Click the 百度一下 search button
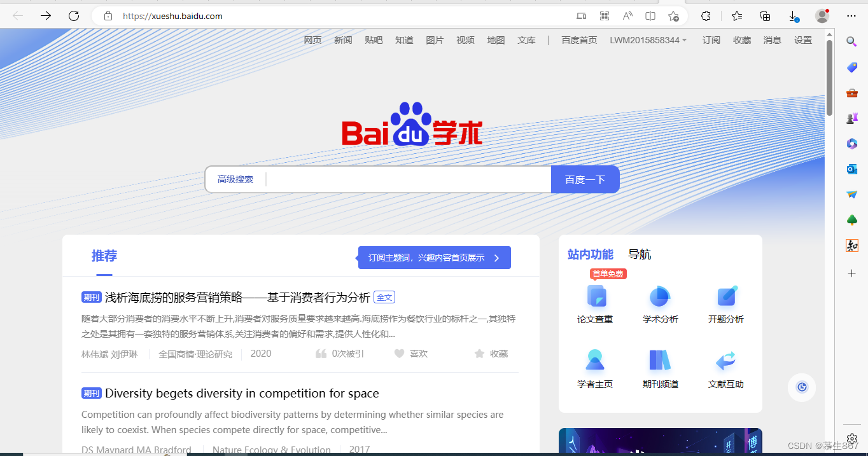 click(x=585, y=179)
